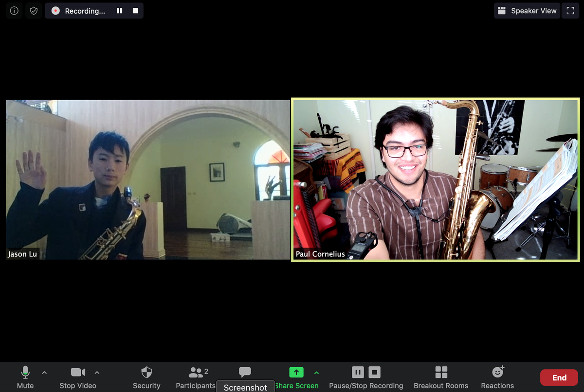Select Jason Lu's video tile
The image size is (584, 392).
[x=148, y=179]
